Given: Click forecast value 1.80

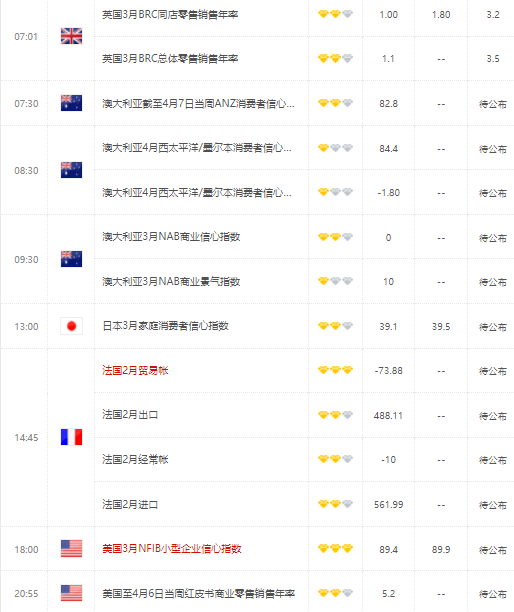Looking at the screenshot, I should point(441,14).
